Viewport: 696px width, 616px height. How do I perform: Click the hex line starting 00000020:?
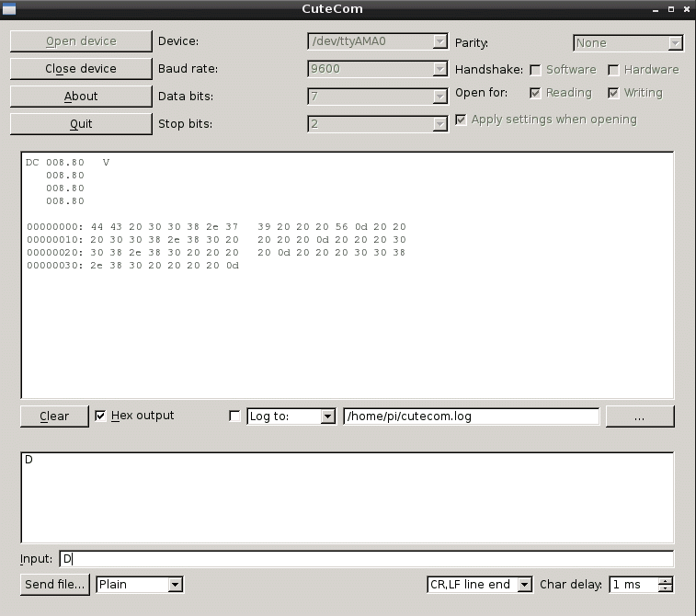(216, 253)
